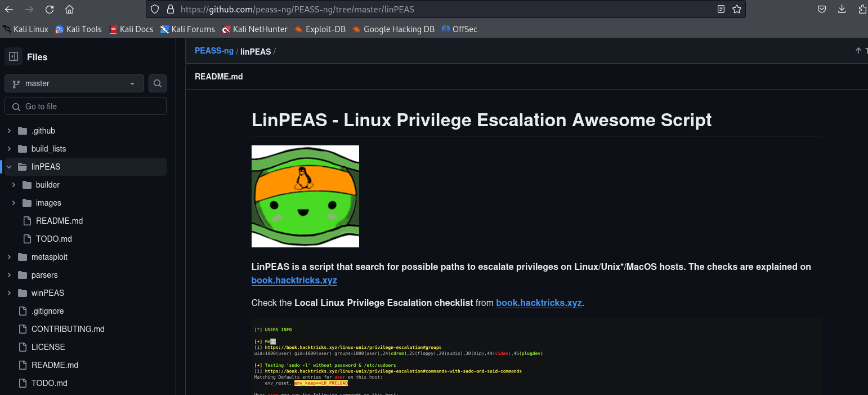Viewport: 868px width, 395px height.
Task: Click the README.md header label
Action: pyautogui.click(x=219, y=76)
